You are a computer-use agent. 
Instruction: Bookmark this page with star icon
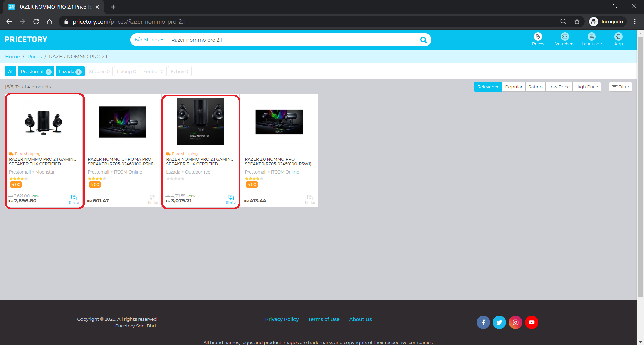577,22
